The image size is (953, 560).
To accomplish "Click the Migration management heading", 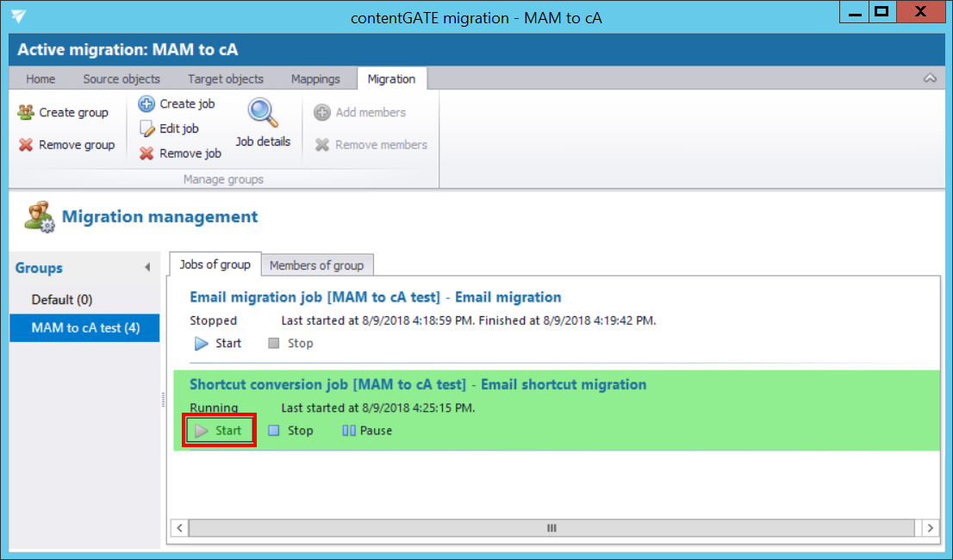I will pyautogui.click(x=160, y=217).
